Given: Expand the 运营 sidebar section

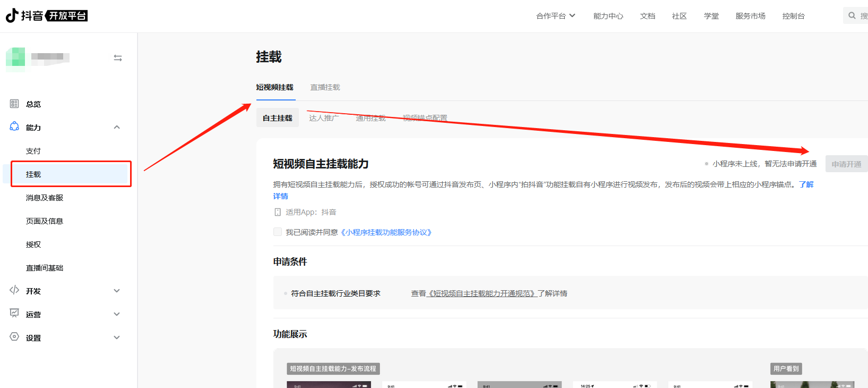Looking at the screenshot, I should point(117,314).
